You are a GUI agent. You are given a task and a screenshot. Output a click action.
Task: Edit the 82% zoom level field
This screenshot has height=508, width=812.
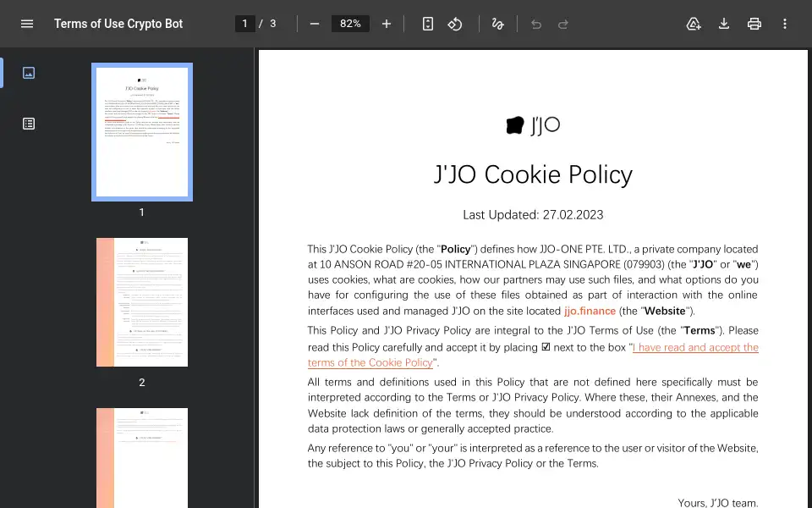tap(350, 24)
